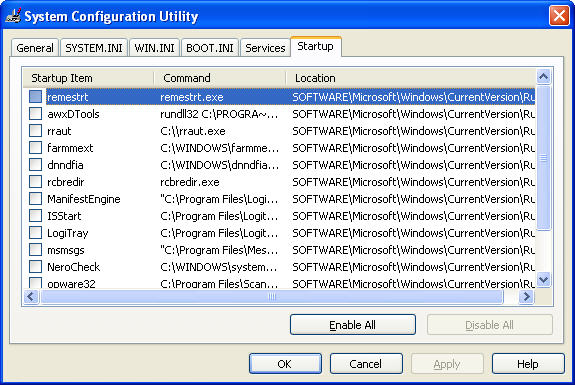
Task: Click the LogiTray item name
Action: coord(68,233)
